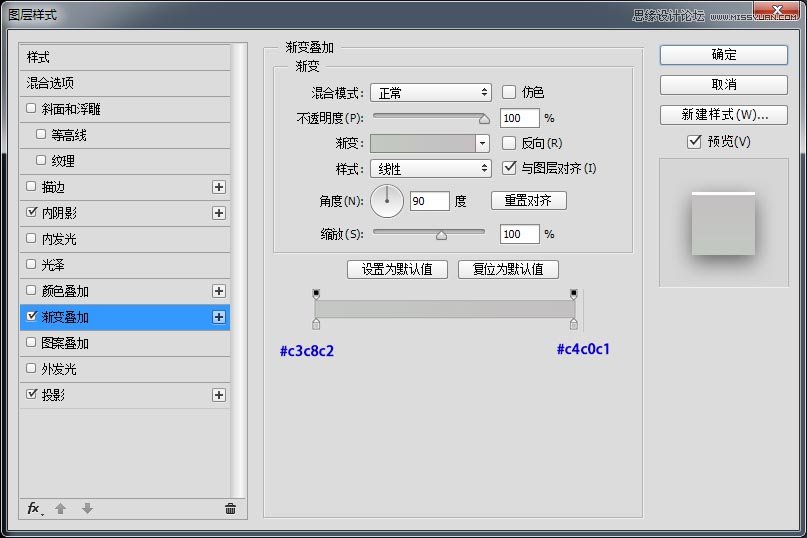Enable the 图案叠加 checkbox
Viewport: 807px width, 538px height.
[31, 342]
